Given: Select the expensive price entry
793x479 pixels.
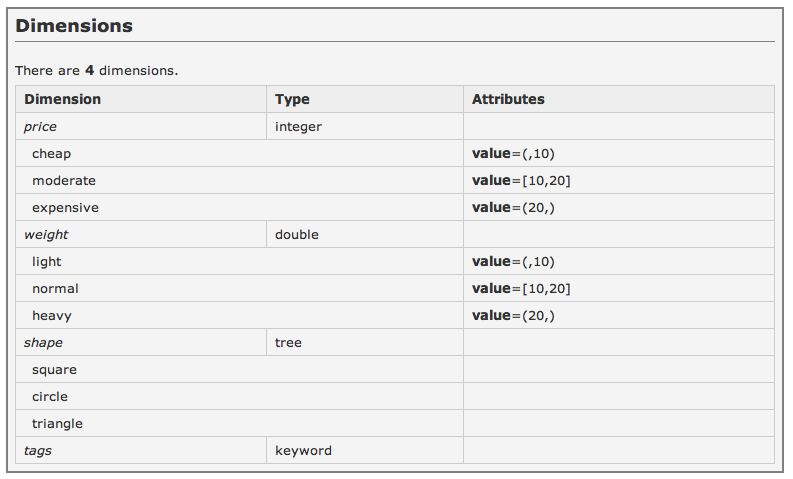Looking at the screenshot, I should (65, 208).
